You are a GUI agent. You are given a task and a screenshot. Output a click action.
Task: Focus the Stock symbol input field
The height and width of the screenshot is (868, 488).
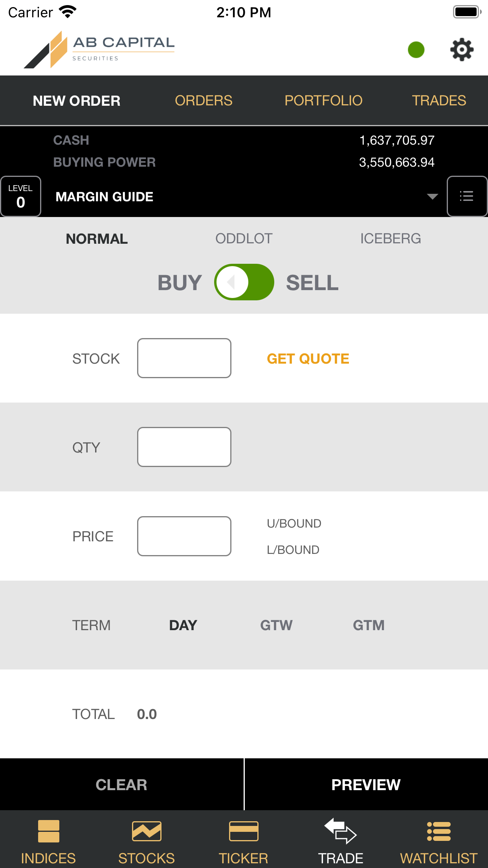pyautogui.click(x=184, y=358)
